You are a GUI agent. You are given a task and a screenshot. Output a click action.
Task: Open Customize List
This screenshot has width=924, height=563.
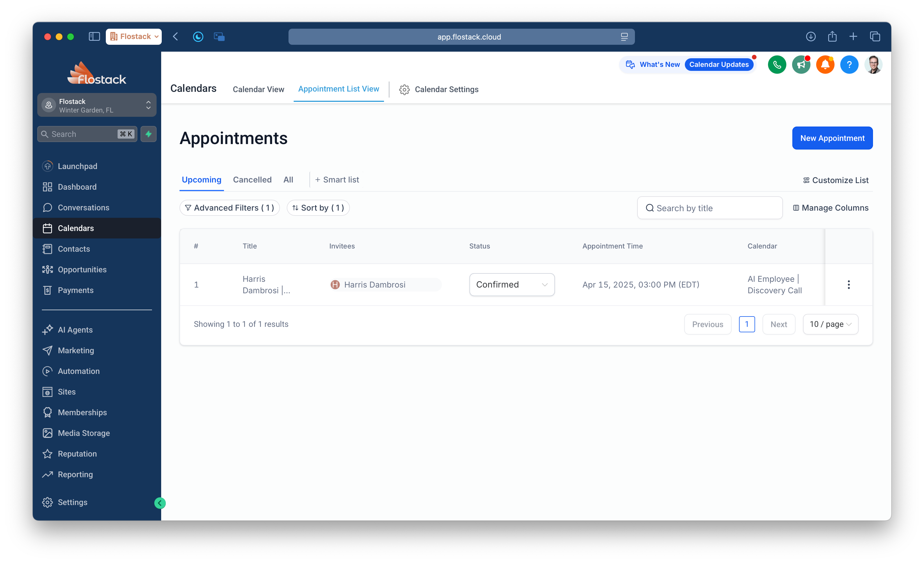[835, 180]
